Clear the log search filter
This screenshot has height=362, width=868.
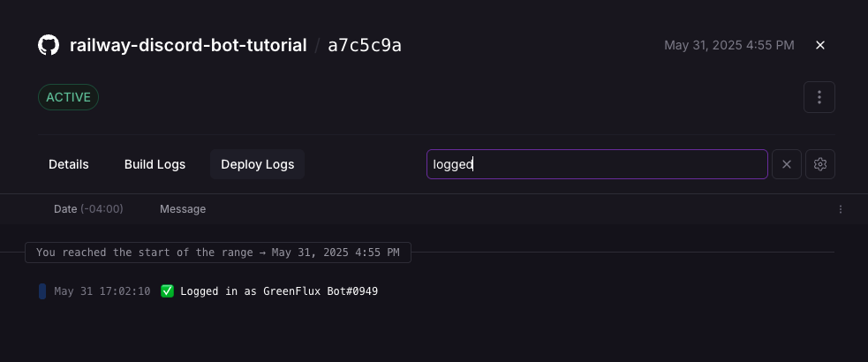(x=787, y=164)
